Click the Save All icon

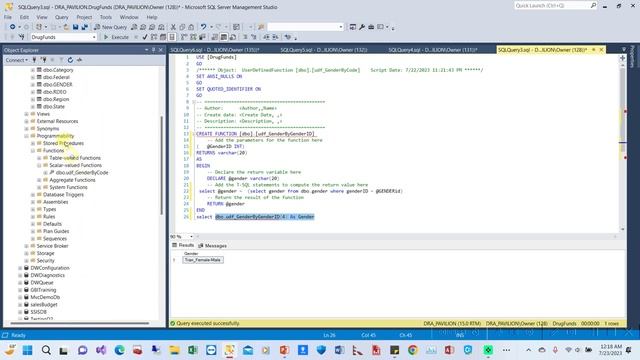84,27
